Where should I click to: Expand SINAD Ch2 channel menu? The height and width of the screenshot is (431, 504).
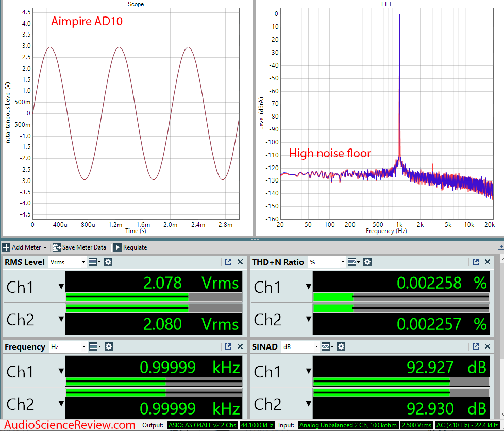[309, 403]
